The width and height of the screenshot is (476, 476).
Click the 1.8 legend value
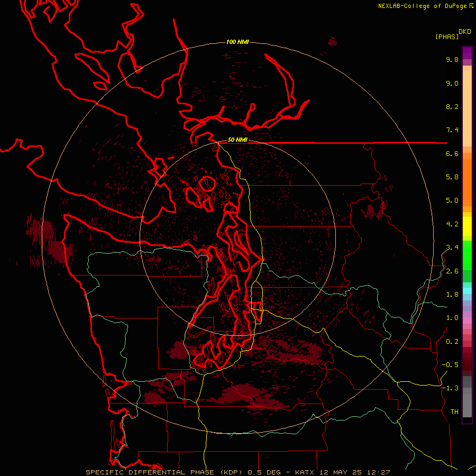tap(452, 295)
